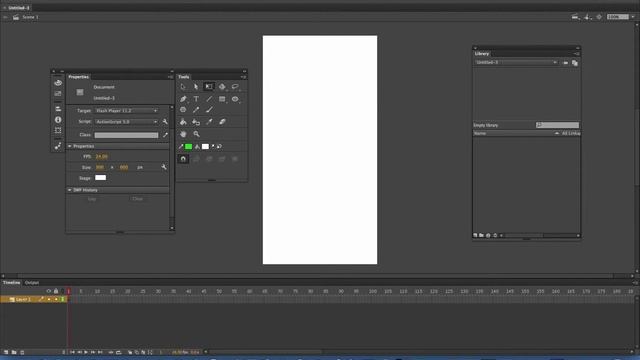640x360 pixels.
Task: Select the Brush tool
Action: pyautogui.click(x=209, y=110)
